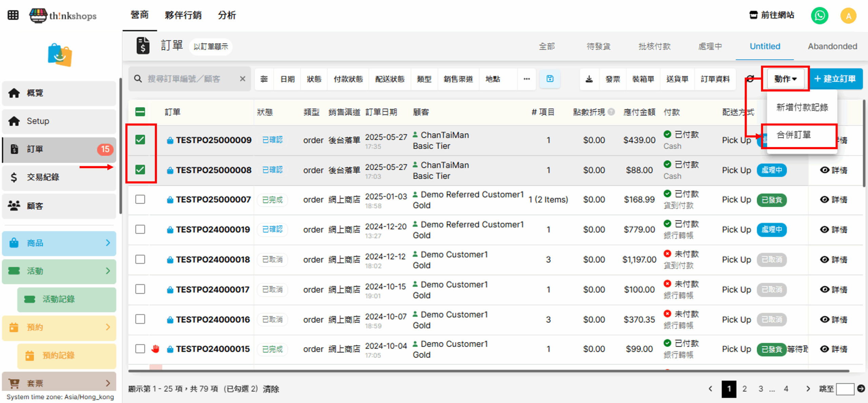
Task: Clear the order search field with X
Action: pyautogui.click(x=242, y=79)
